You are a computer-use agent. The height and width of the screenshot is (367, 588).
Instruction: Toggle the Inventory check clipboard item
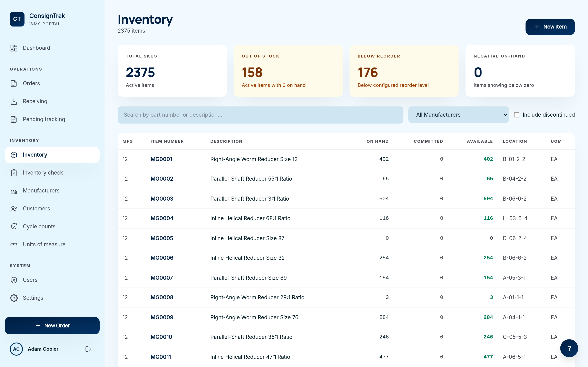(43, 172)
